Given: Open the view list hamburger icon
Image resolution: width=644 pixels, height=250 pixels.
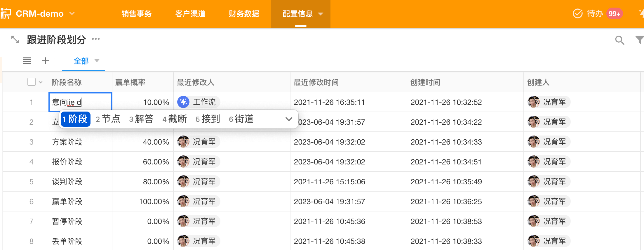Looking at the screenshot, I should coord(27,61).
